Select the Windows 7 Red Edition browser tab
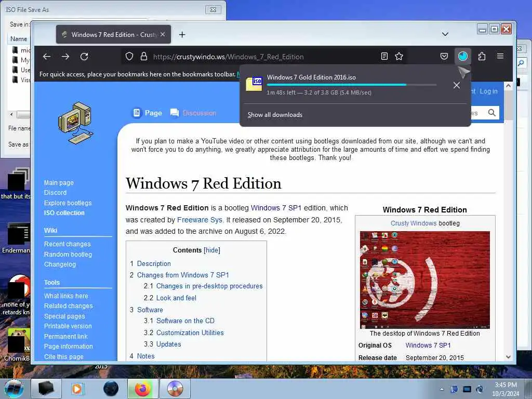532x399 pixels. (113, 34)
